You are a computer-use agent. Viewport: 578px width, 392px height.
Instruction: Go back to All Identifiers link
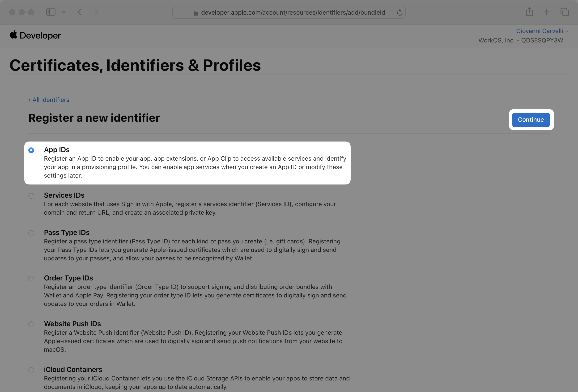49,100
